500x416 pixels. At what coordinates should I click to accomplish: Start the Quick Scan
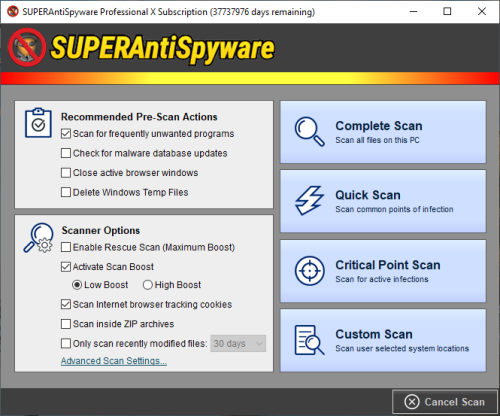(383, 201)
